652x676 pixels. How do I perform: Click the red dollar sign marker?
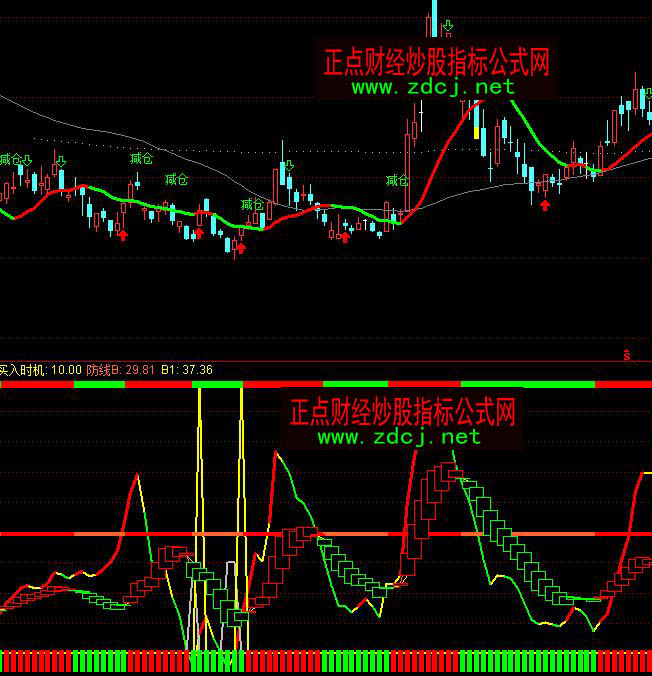coord(627,354)
